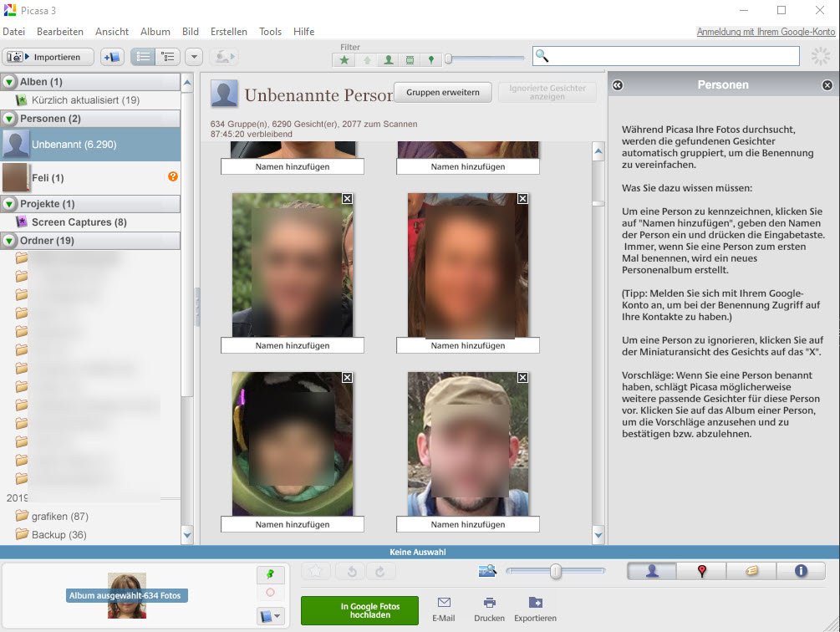
Task: Adjust the thumbnail size slider
Action: pyautogui.click(x=556, y=572)
